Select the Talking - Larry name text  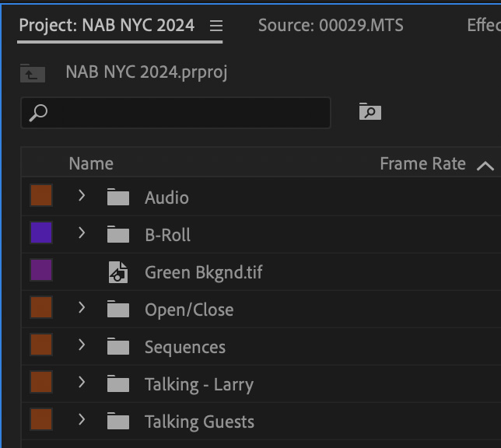click(x=199, y=385)
